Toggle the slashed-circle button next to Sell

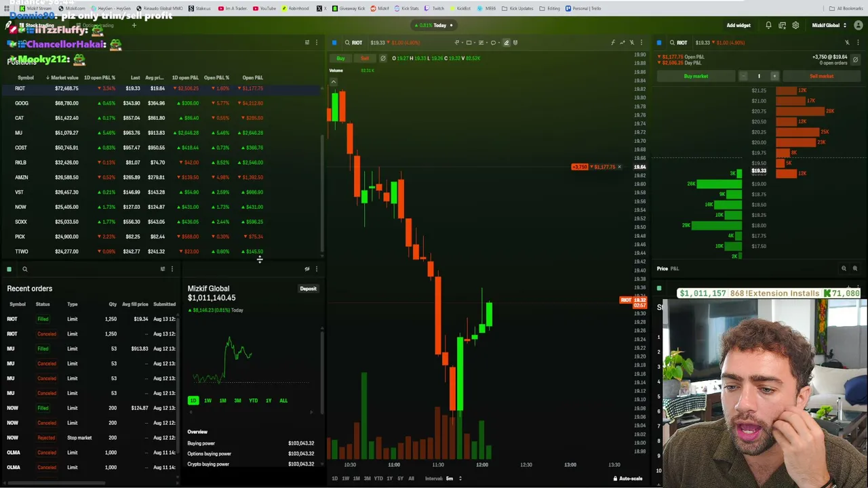pyautogui.click(x=382, y=58)
